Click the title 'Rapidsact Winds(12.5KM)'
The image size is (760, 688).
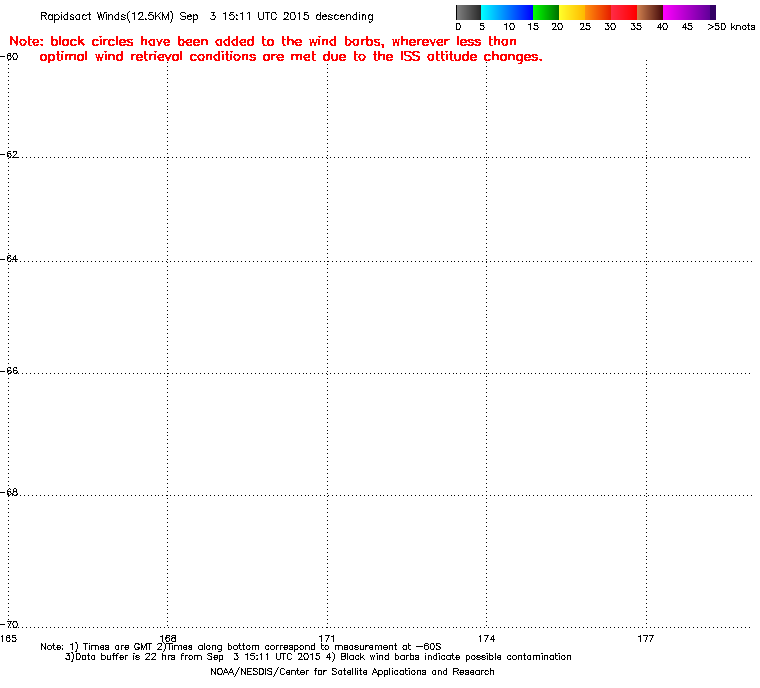coord(107,16)
